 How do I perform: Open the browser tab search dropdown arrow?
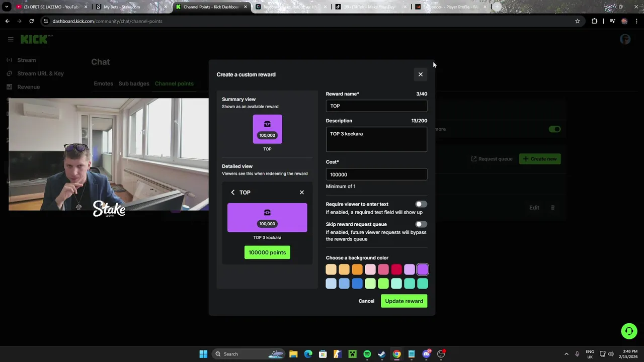tap(7, 7)
